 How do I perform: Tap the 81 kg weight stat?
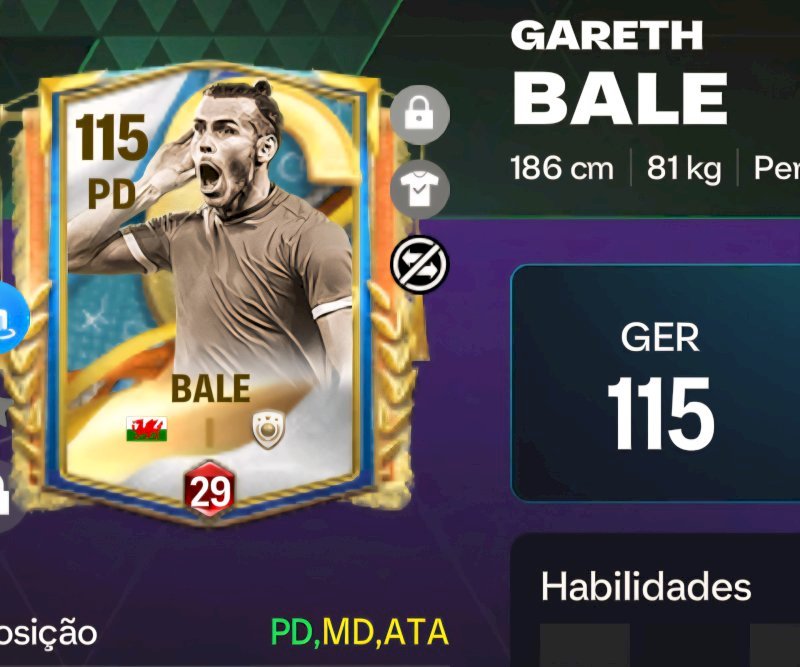[x=684, y=168]
